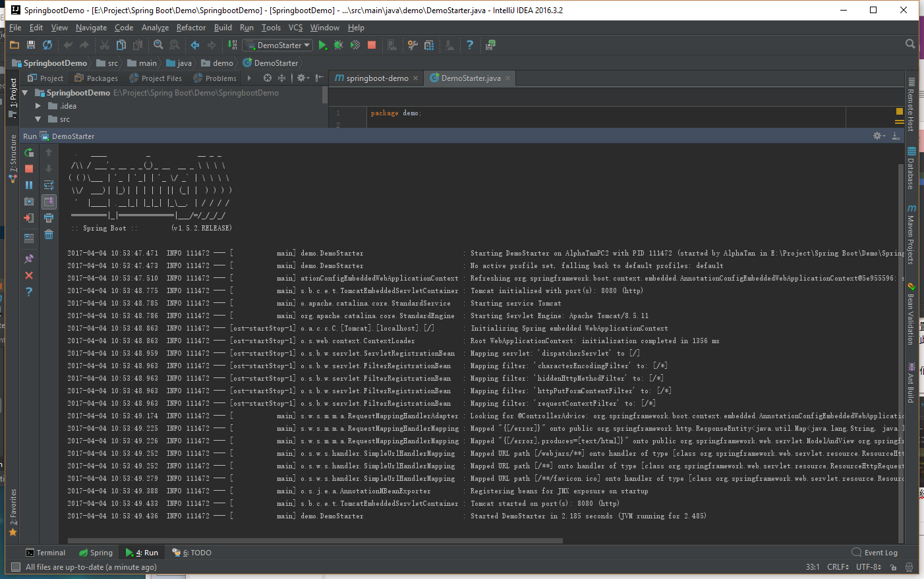Print console output with printer icon

[49, 218]
